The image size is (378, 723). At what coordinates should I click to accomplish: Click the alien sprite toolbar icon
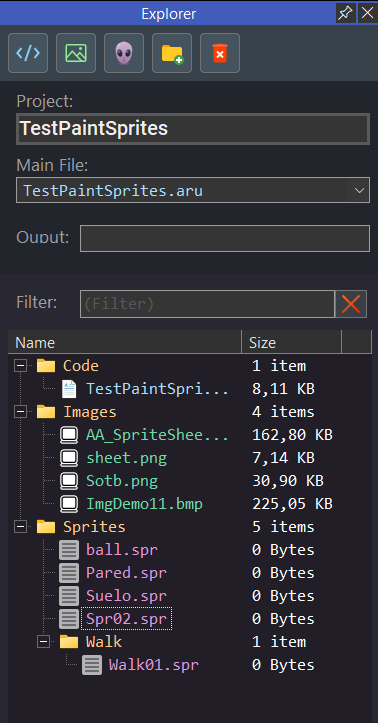point(124,53)
